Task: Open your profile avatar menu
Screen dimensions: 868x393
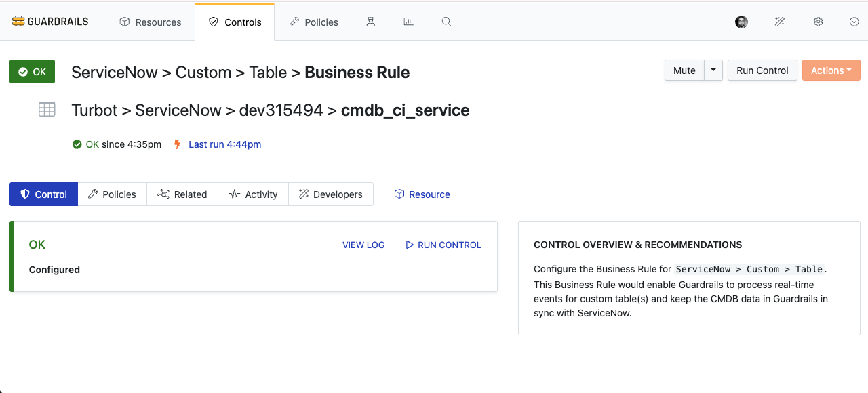Action: tap(741, 22)
